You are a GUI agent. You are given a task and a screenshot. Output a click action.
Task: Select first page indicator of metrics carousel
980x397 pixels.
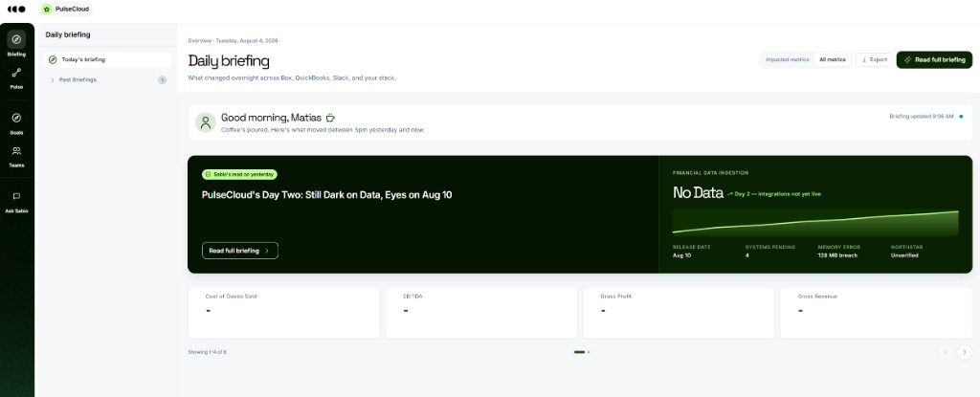tap(579, 352)
